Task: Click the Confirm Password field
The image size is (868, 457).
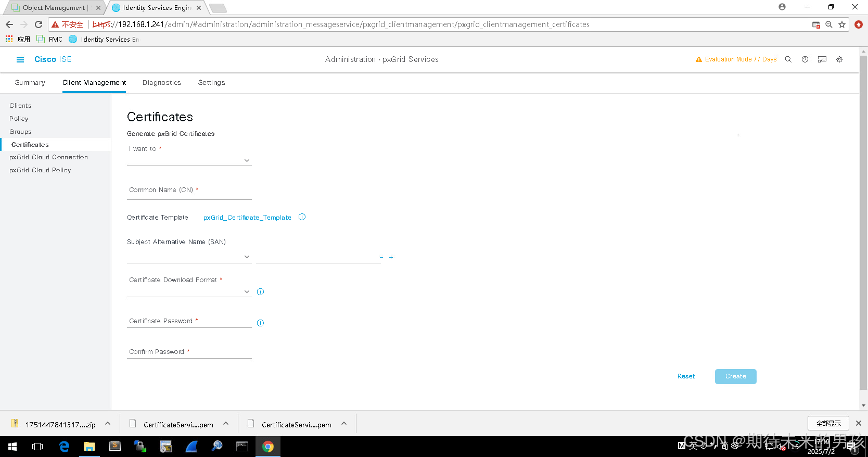Action: [189, 352]
